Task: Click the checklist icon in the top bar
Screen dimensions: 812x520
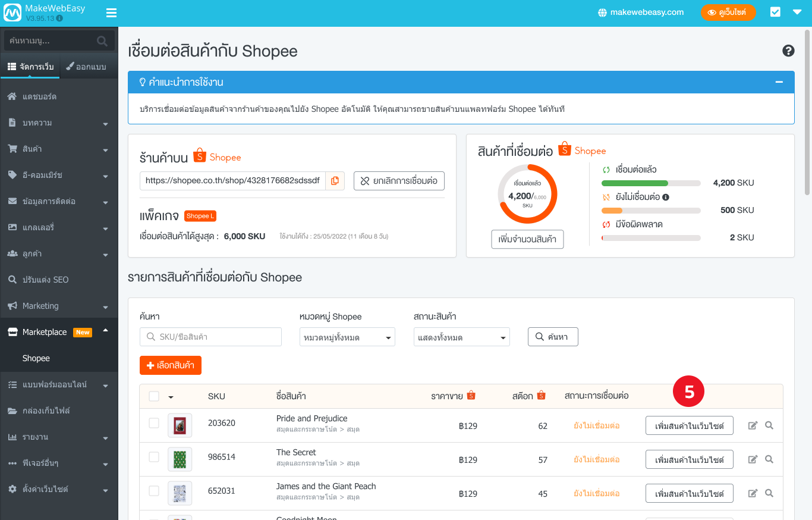Action: [775, 12]
